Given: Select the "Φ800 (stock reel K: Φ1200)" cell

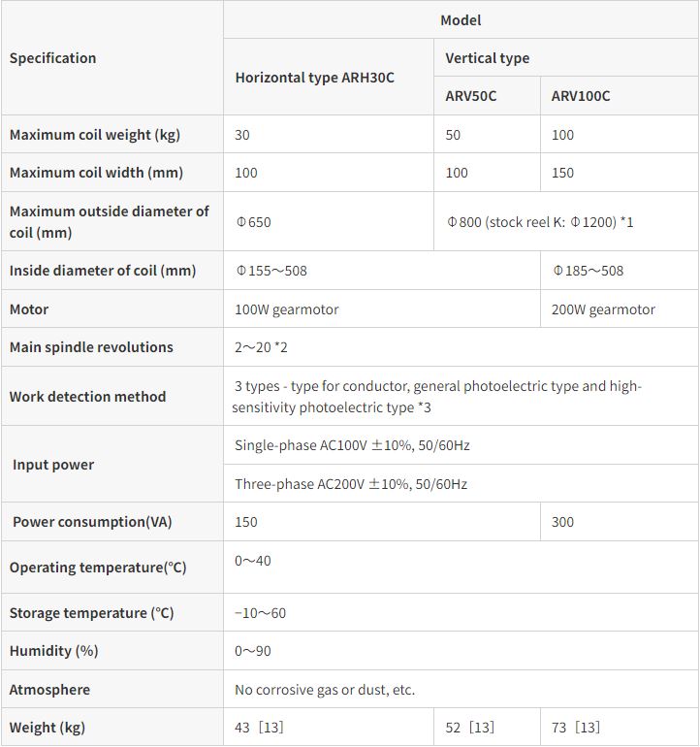Looking at the screenshot, I should pyautogui.click(x=540, y=222).
